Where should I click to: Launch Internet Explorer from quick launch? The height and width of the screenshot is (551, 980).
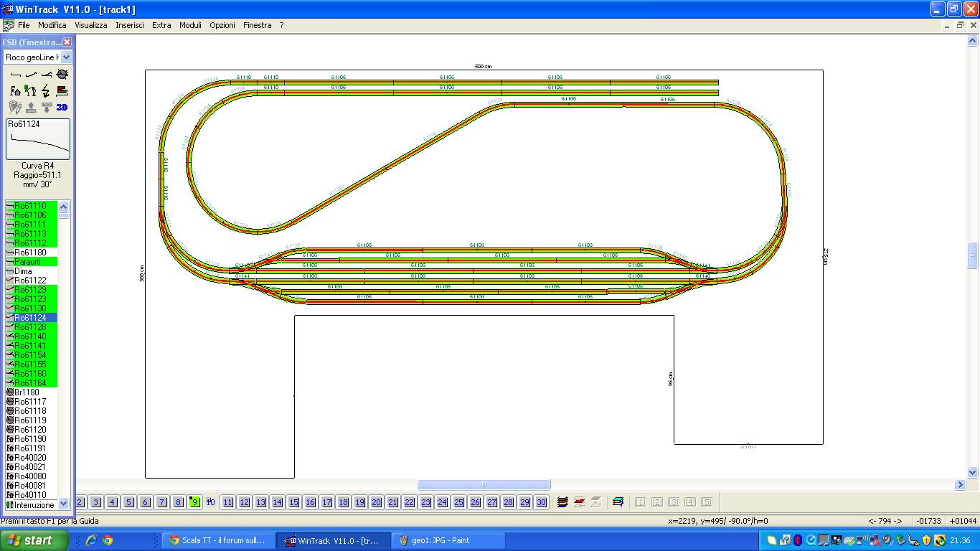click(91, 540)
